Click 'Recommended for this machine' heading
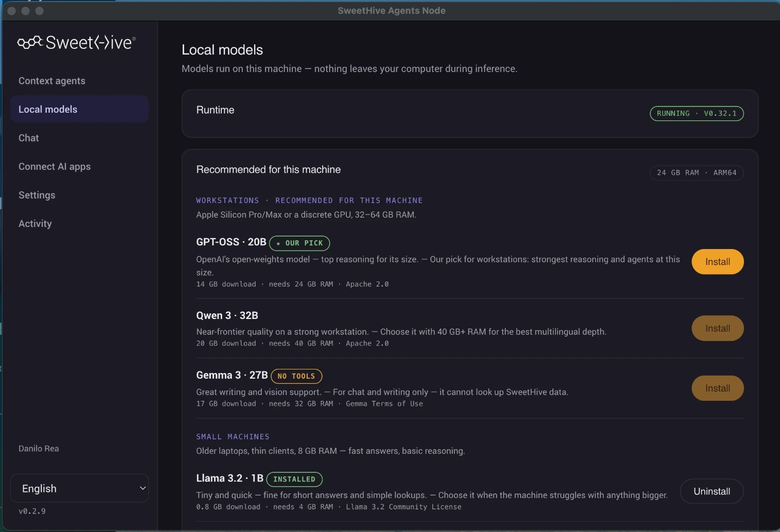 [268, 169]
